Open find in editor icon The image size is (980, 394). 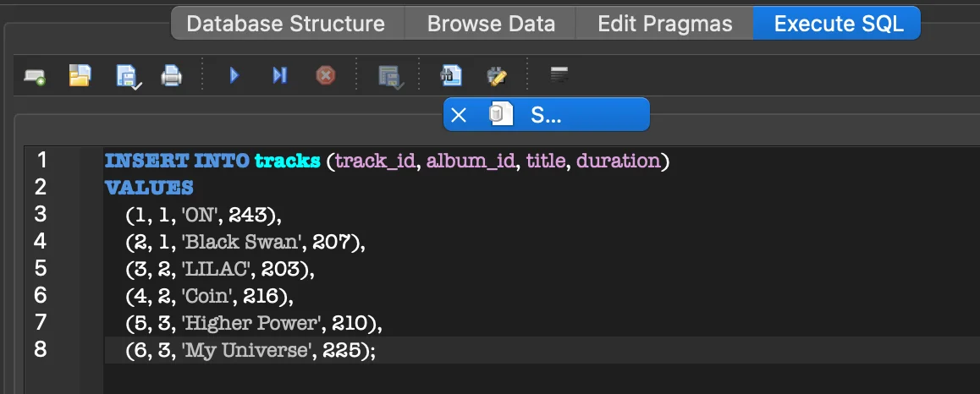(451, 76)
